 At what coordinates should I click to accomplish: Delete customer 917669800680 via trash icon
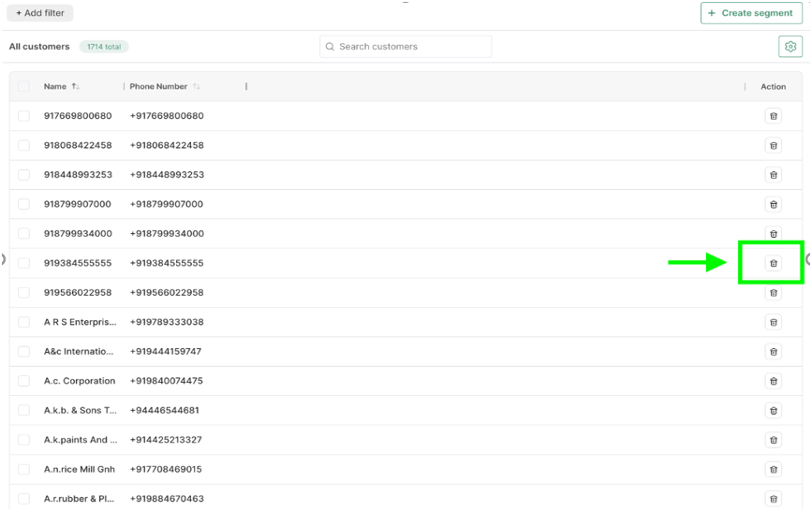tap(773, 116)
